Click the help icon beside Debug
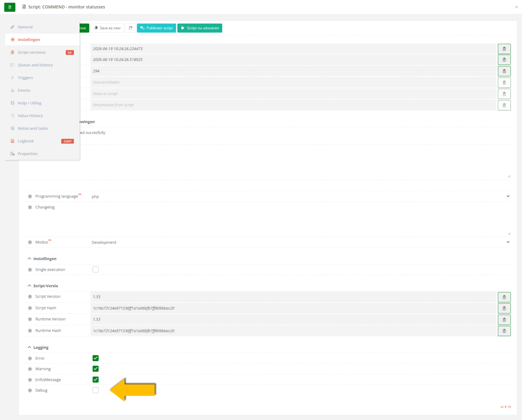 tap(30, 390)
